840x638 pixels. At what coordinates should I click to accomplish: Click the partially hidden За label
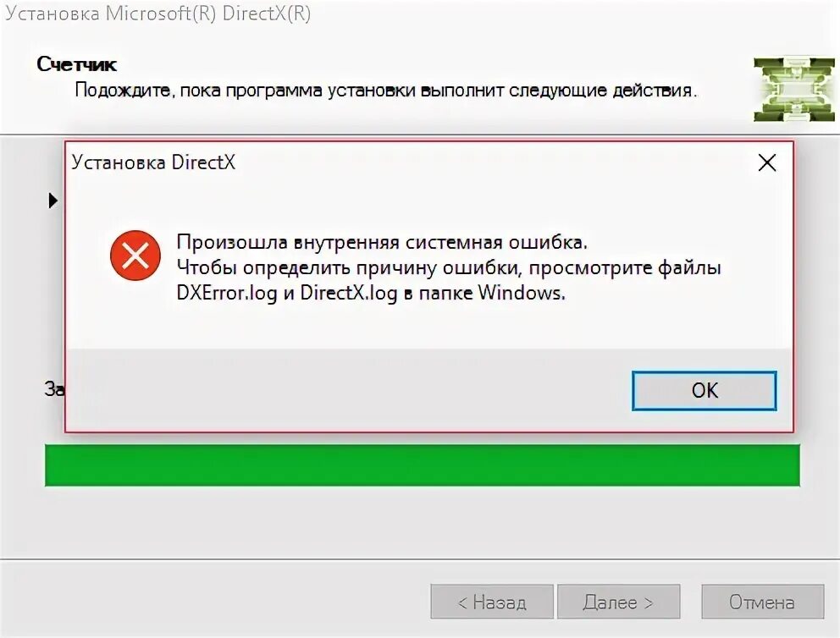coord(54,388)
